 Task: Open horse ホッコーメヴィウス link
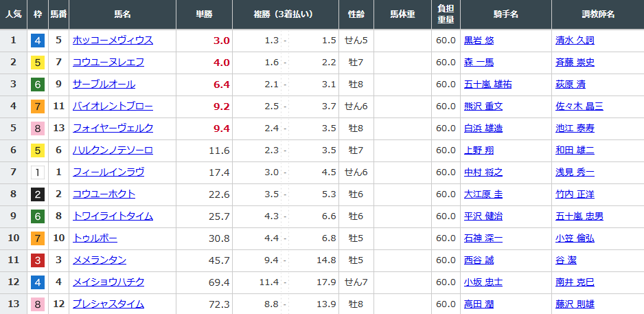tap(113, 41)
